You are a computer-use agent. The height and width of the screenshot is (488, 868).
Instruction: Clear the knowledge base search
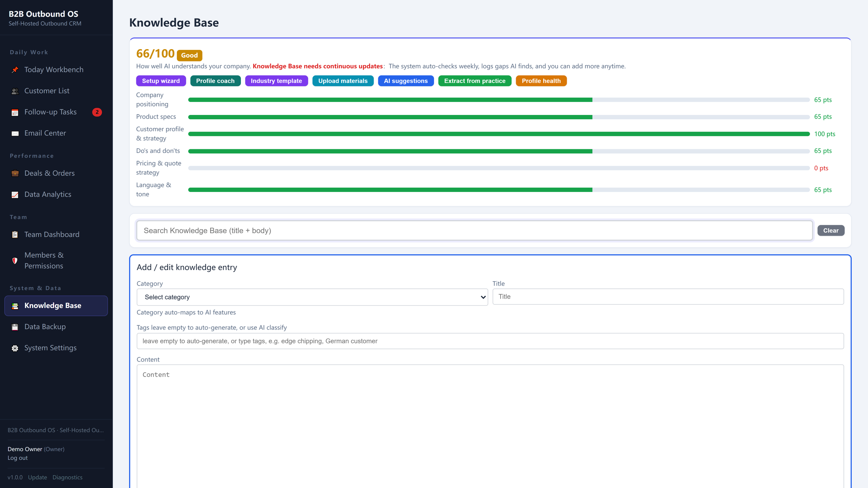(831, 231)
